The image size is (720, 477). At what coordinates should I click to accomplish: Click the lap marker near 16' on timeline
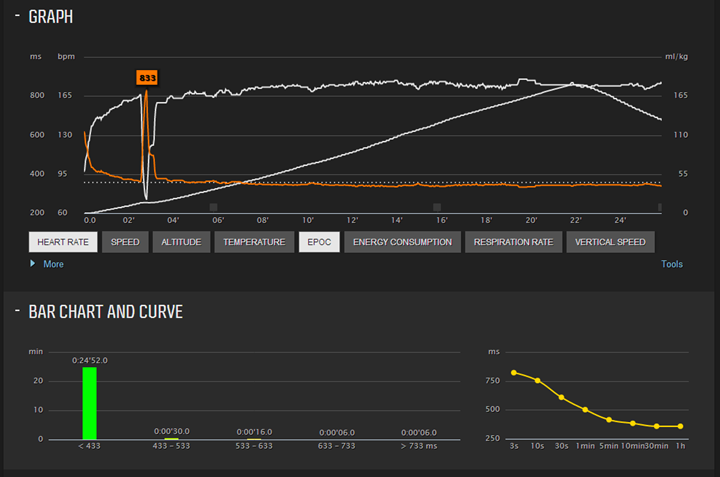point(437,207)
